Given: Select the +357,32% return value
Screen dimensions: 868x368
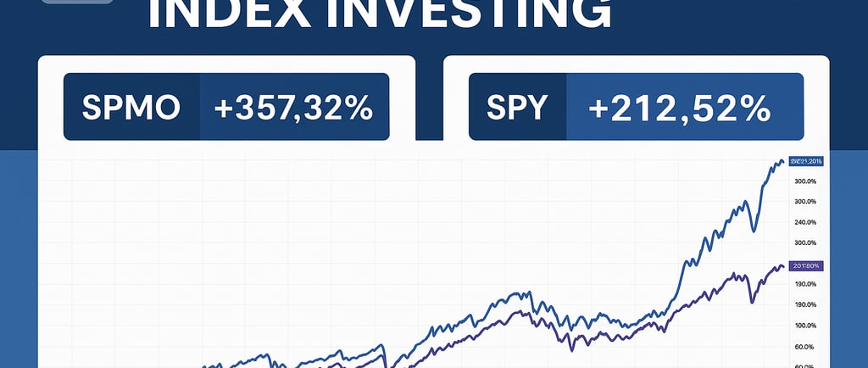Looking at the screenshot, I should (293, 108).
